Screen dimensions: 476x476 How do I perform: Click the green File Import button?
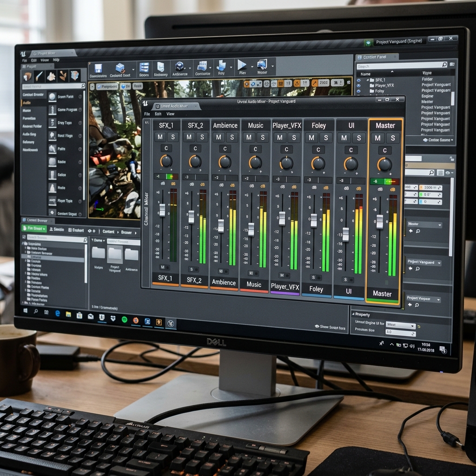point(34,228)
